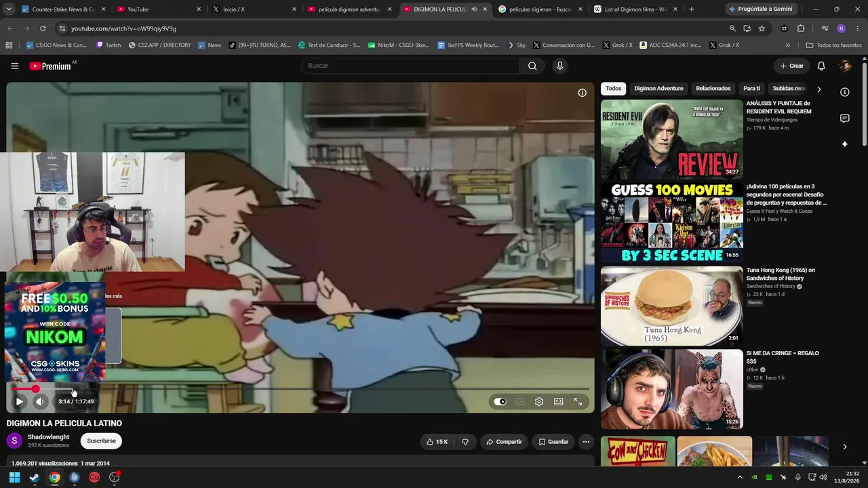Mute the tab via its speaker icon
Image resolution: width=868 pixels, height=488 pixels.
pyautogui.click(x=474, y=9)
